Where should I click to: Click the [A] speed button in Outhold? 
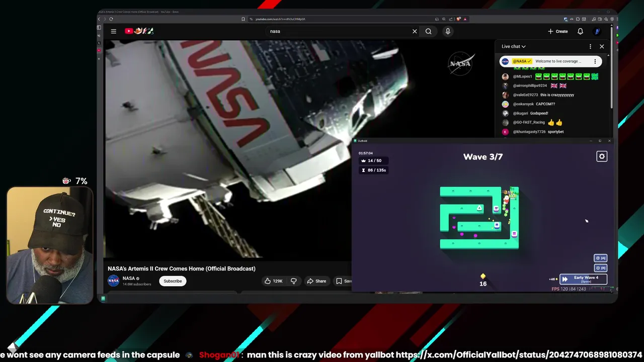click(x=600, y=258)
